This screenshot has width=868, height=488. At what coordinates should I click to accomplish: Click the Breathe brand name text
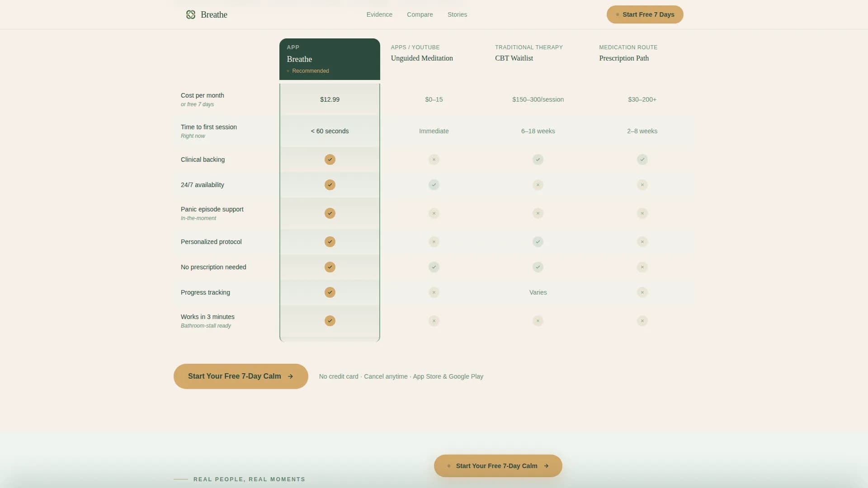pos(214,14)
